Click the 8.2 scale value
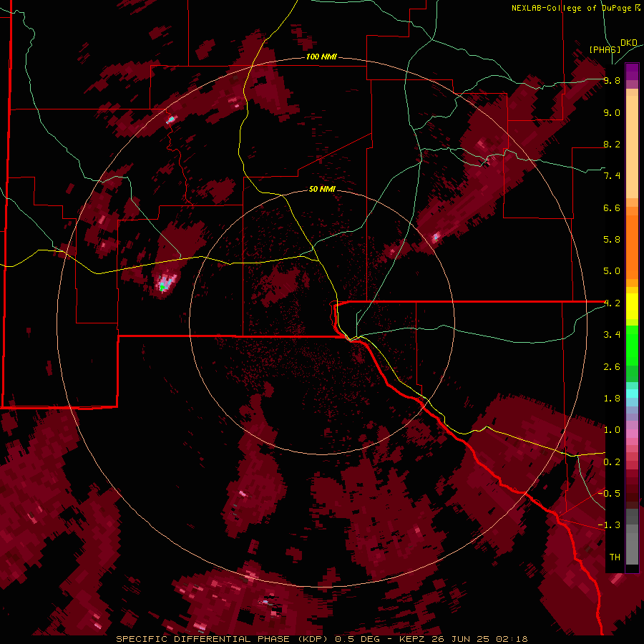This screenshot has height=644, width=644. (612, 144)
